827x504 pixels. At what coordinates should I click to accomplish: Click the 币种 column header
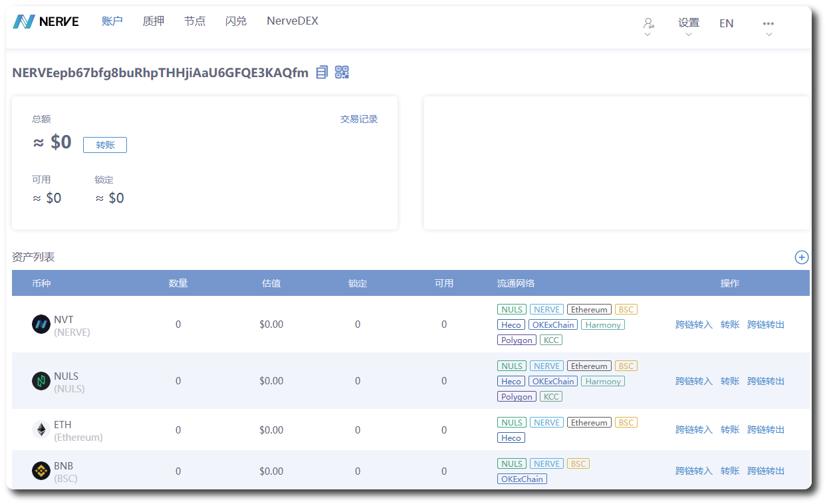41,283
